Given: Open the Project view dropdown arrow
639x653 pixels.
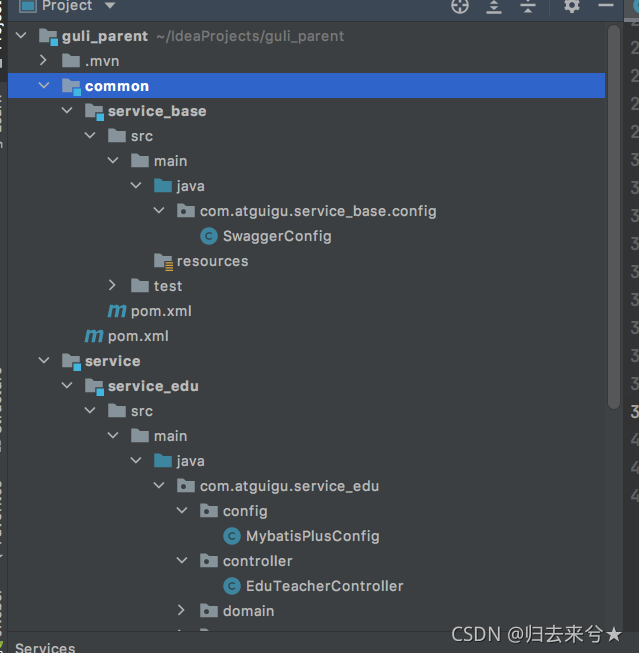Looking at the screenshot, I should (x=110, y=5).
